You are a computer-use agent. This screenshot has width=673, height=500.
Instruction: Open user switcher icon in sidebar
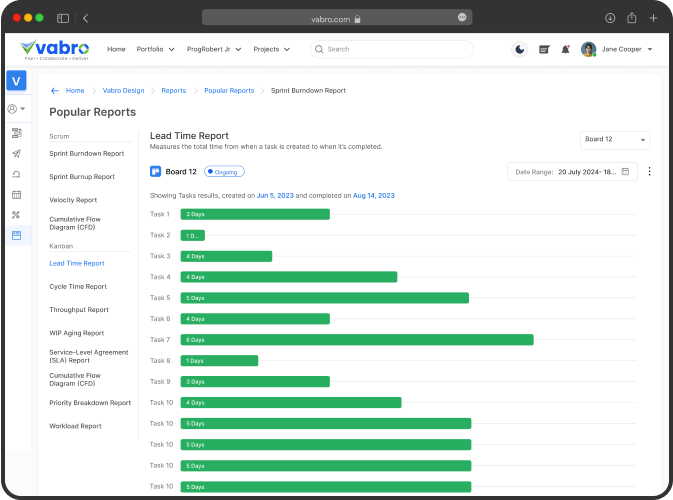point(16,109)
